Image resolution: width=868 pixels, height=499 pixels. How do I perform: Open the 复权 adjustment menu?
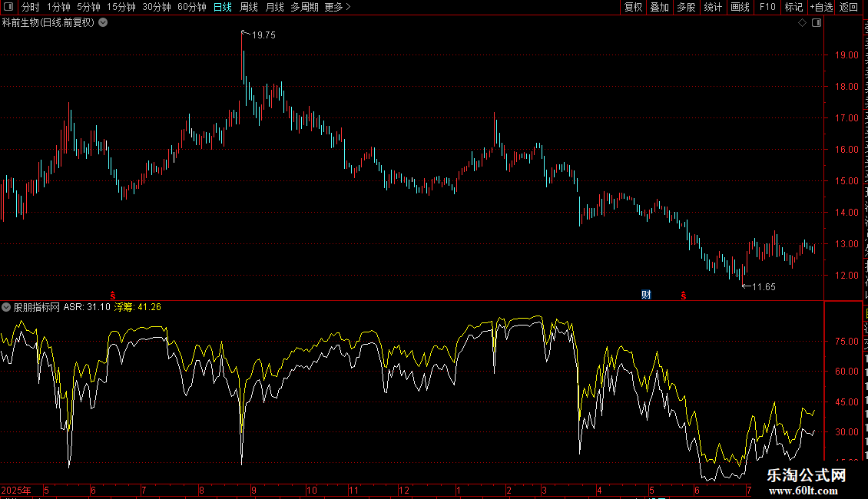coord(633,7)
